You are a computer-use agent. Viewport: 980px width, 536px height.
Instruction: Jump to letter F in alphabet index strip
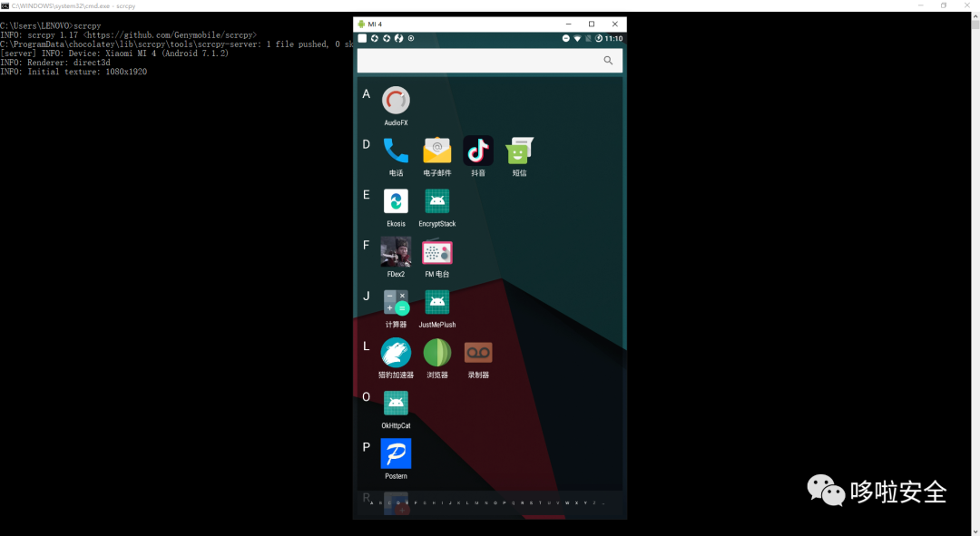pyautogui.click(x=416, y=502)
